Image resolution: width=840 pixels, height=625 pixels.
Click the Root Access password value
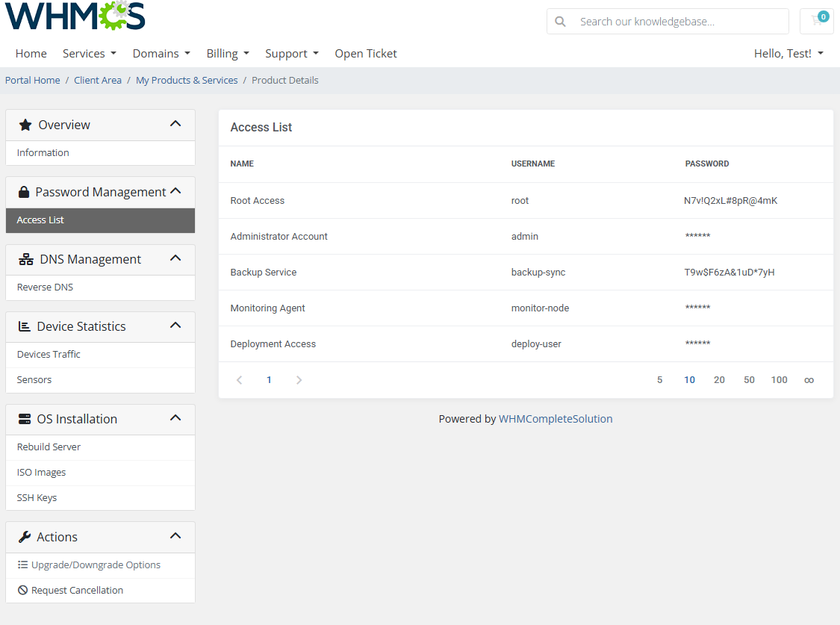[731, 201]
